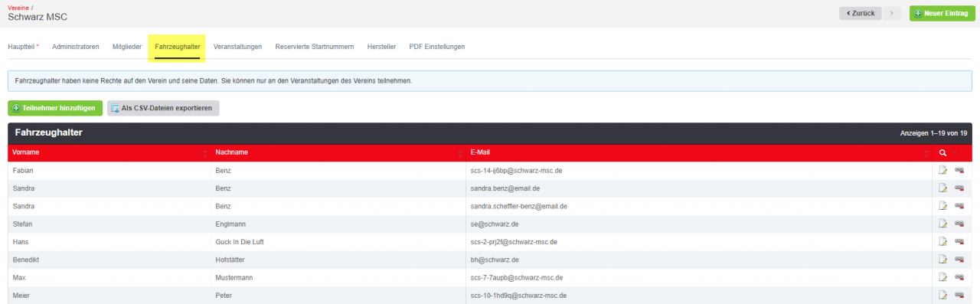Sort the table by Nachname column
This screenshot has width=980, height=304.
tap(338, 152)
